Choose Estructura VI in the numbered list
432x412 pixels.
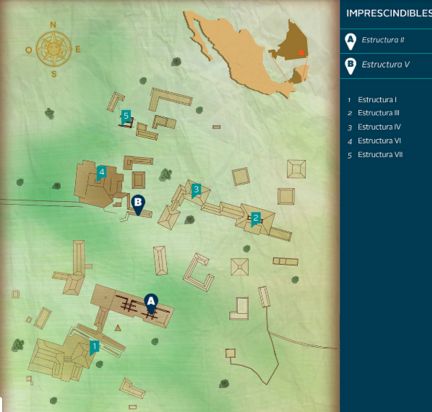click(x=379, y=141)
